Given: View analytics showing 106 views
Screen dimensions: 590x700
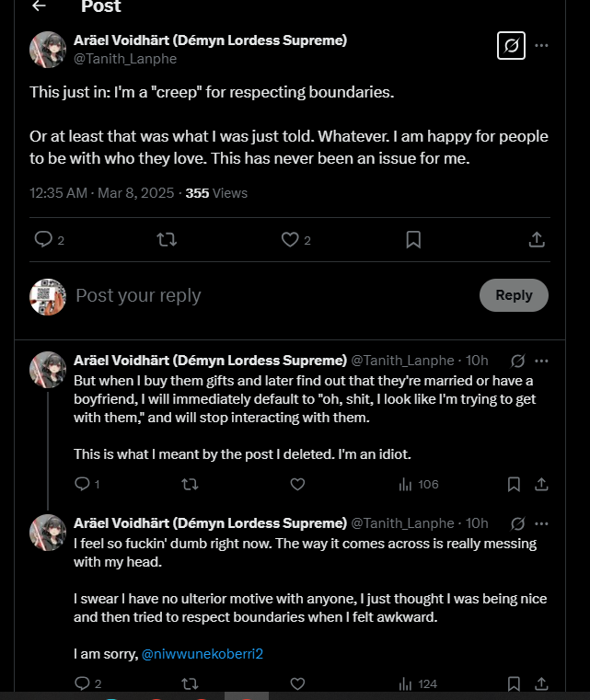Looking at the screenshot, I should 419,485.
